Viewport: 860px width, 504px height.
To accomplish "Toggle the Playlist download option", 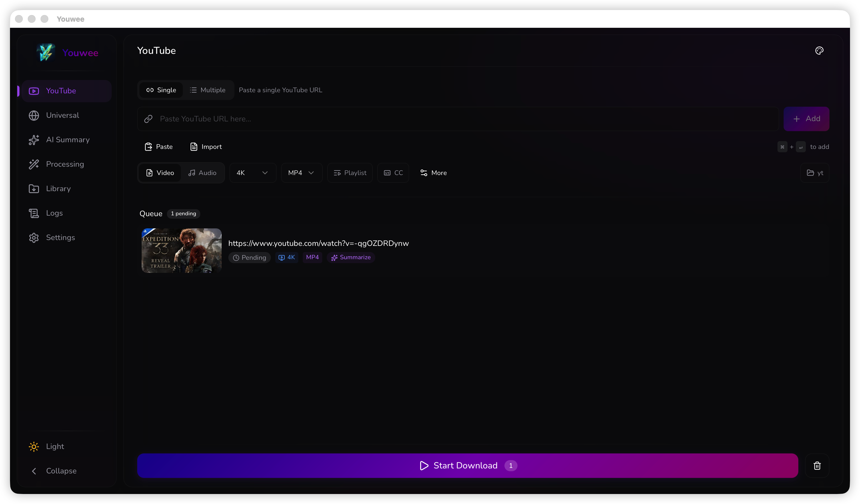I will 350,173.
